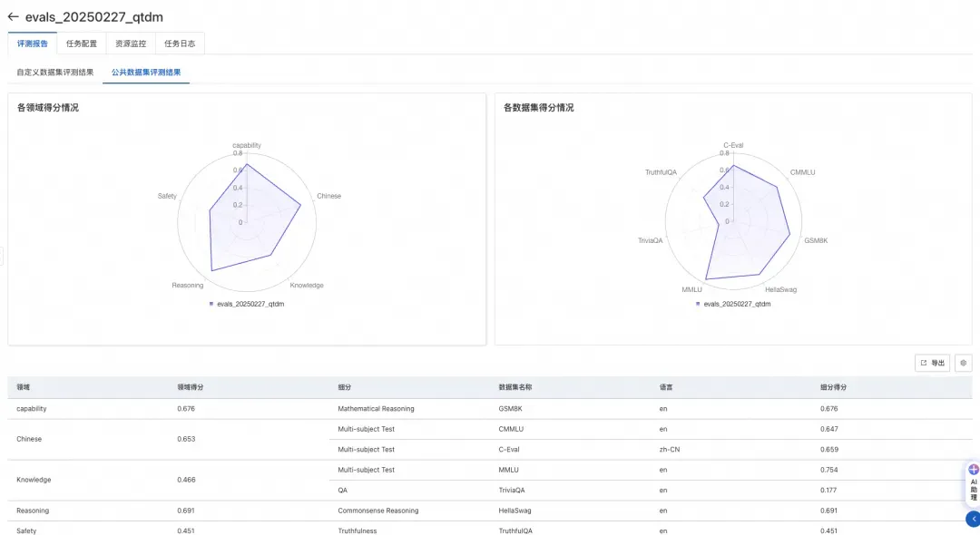The width and height of the screenshot is (980, 535).
Task: Show the 自定义数据集评测结果 sub-tab
Action: coord(54,72)
